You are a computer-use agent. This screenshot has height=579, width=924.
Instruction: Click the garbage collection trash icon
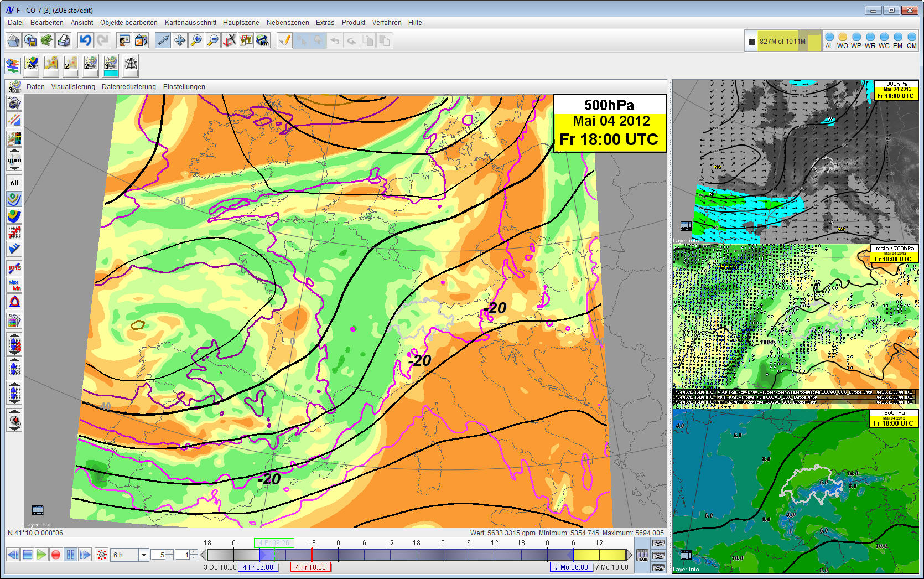(751, 42)
